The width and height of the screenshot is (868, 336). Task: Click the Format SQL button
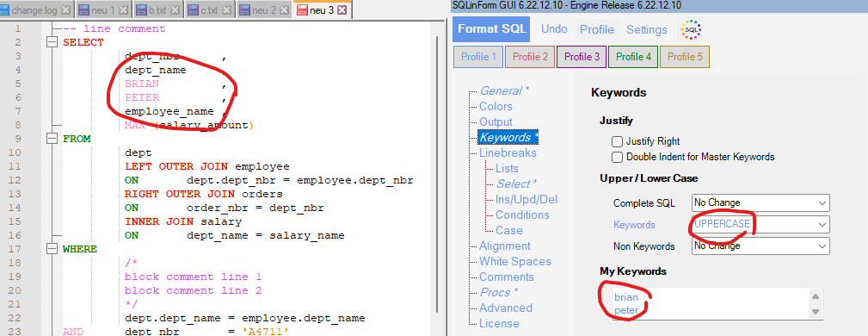(x=491, y=29)
